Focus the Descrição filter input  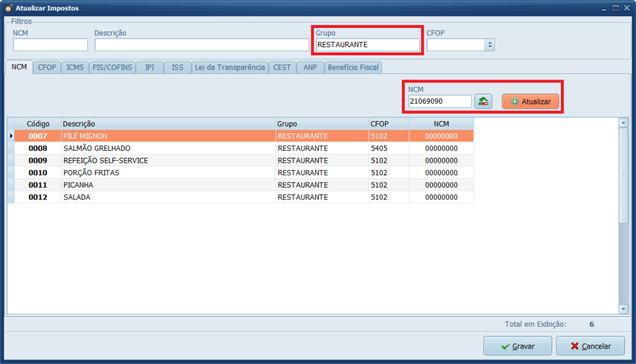click(201, 45)
